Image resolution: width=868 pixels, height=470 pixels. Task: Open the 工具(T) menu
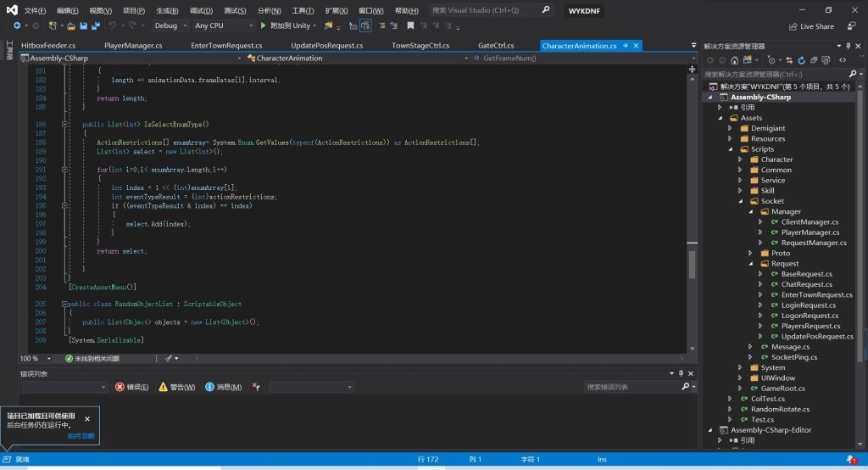click(x=303, y=10)
